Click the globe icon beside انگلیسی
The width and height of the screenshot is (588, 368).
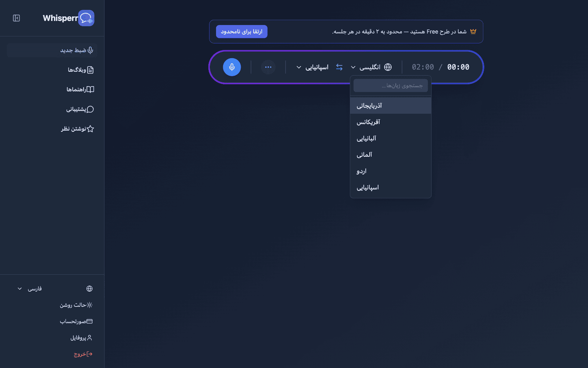(388, 67)
